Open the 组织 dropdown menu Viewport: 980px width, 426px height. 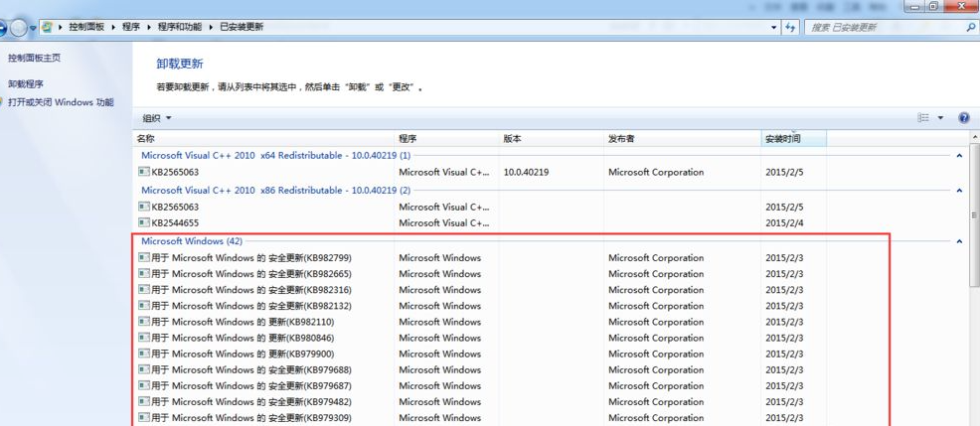point(156,118)
